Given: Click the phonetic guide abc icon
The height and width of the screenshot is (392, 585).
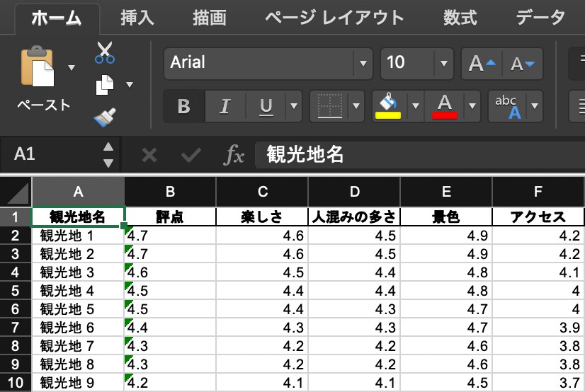Looking at the screenshot, I should pyautogui.click(x=507, y=106).
